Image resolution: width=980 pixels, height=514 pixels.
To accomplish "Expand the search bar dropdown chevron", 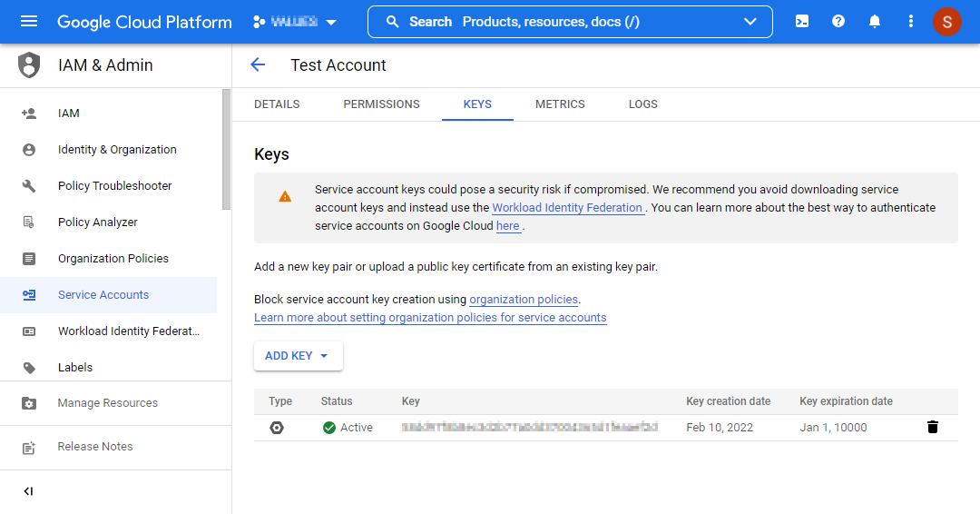I will coord(750,22).
